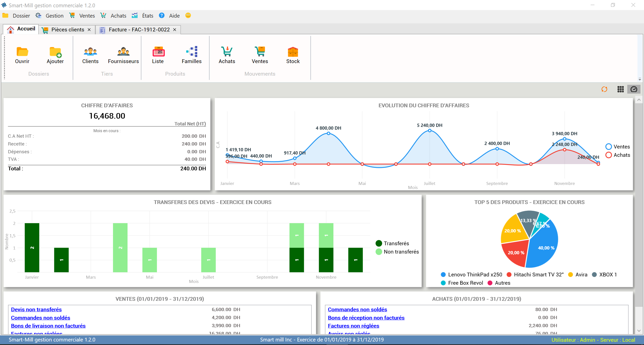Viewport: 644px width, 345px height.
Task: Open the Achats menu in menu bar
Action: (x=118, y=16)
